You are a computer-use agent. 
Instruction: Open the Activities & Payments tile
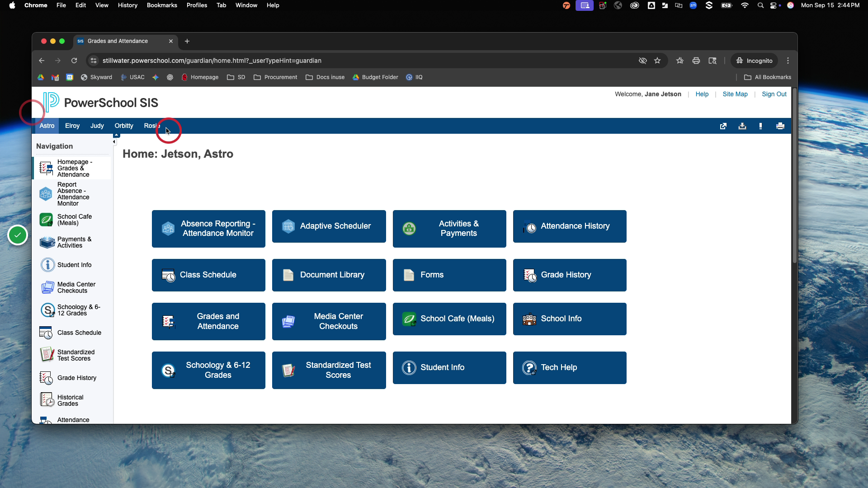click(x=449, y=229)
